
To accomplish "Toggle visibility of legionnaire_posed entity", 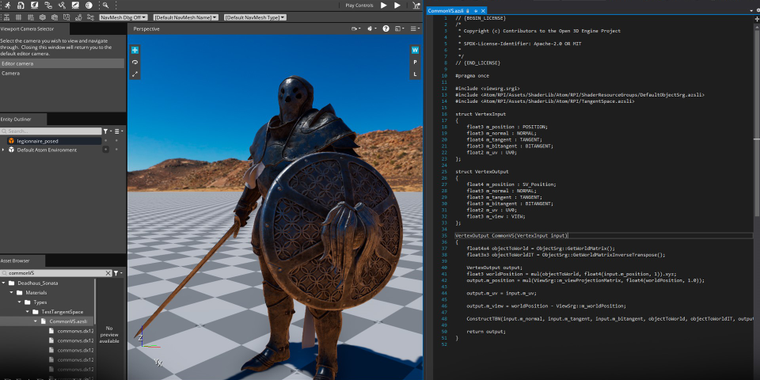I will tap(106, 141).
